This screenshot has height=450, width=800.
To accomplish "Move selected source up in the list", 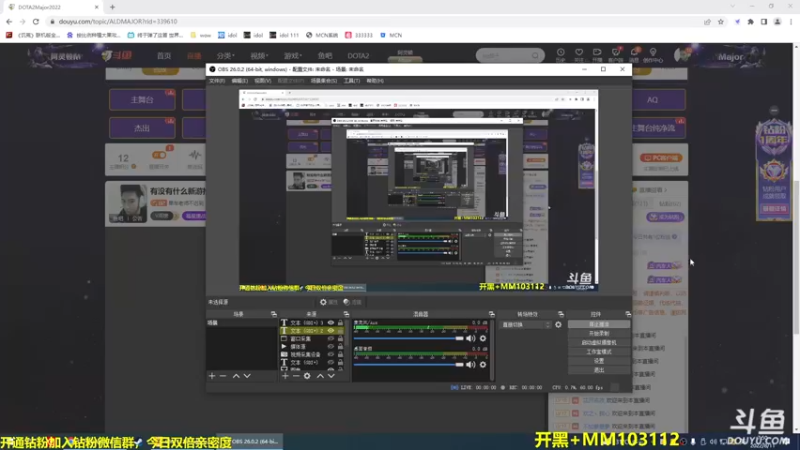I will (320, 376).
